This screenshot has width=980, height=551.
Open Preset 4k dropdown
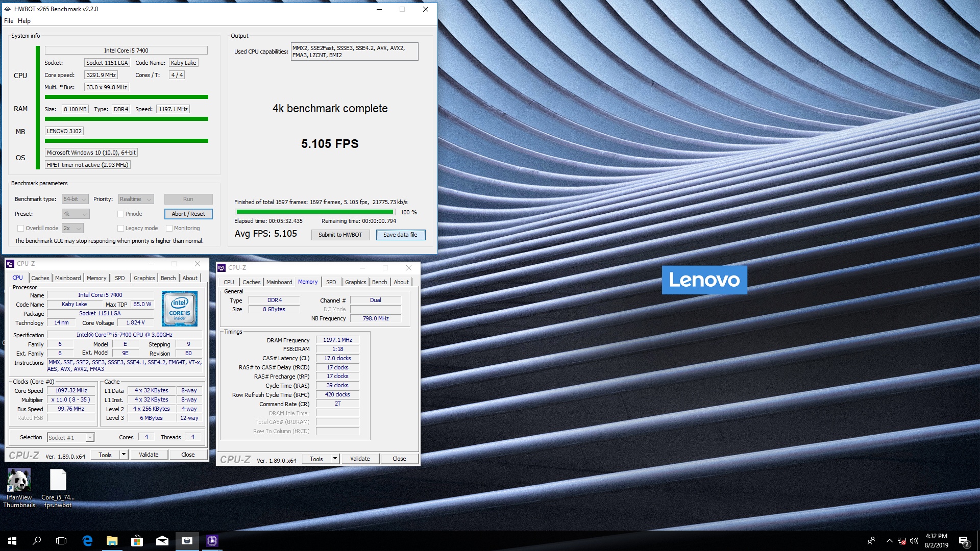click(76, 214)
